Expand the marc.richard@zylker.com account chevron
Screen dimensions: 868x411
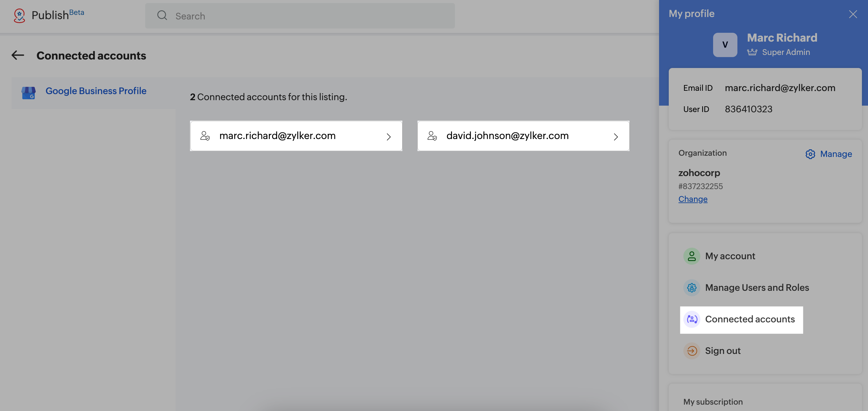388,137
